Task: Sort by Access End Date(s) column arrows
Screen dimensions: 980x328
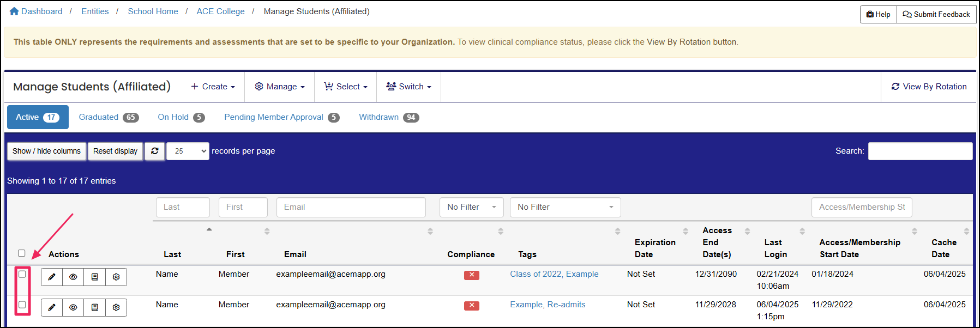Action: click(748, 231)
